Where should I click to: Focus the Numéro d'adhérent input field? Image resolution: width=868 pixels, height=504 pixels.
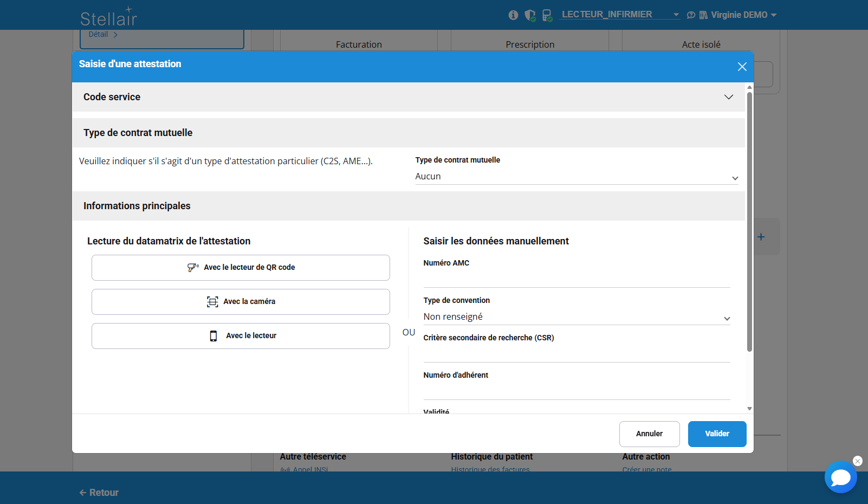577,391
